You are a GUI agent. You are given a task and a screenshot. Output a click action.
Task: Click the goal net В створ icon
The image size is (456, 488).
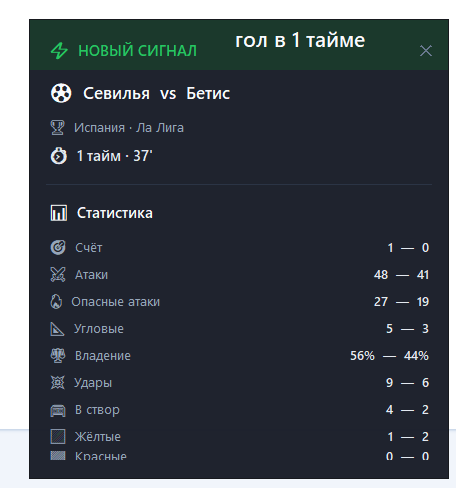[x=58, y=410]
